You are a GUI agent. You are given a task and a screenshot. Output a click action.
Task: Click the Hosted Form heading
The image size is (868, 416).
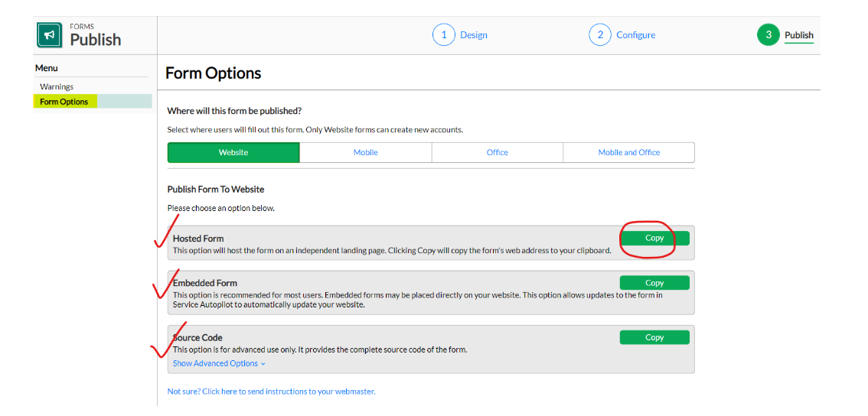[x=198, y=239]
